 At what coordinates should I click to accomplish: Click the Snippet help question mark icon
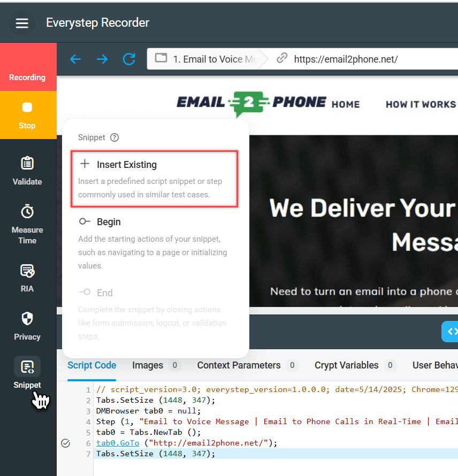pos(114,137)
